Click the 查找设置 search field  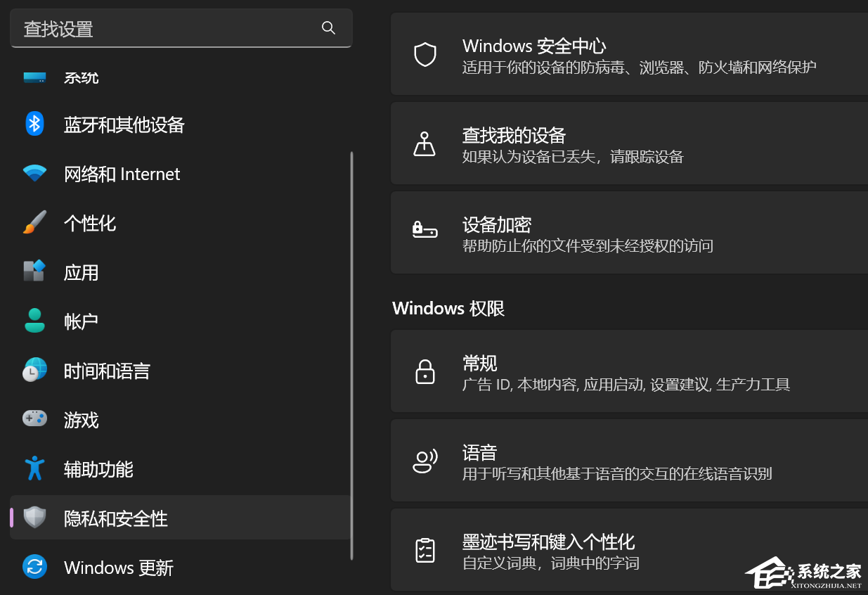[181, 28]
